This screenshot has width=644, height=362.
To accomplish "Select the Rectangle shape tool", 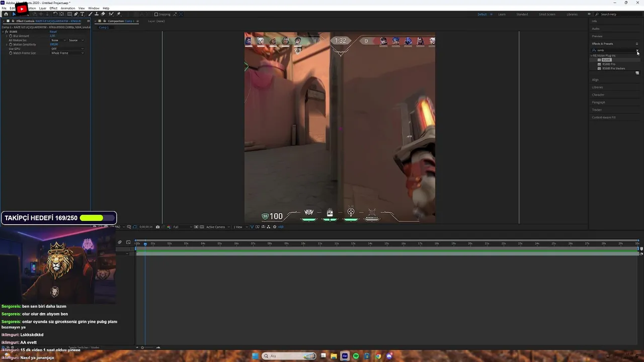I will (x=69, y=14).
